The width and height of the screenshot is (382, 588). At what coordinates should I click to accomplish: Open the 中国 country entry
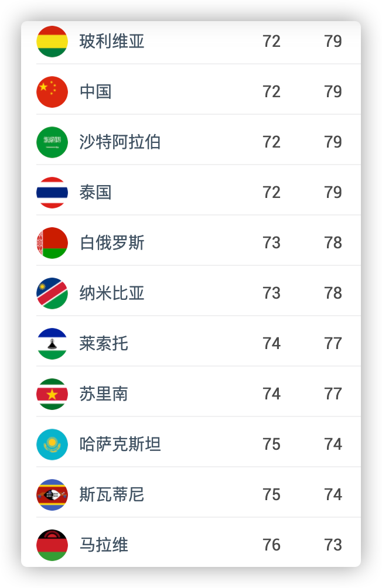click(95, 92)
